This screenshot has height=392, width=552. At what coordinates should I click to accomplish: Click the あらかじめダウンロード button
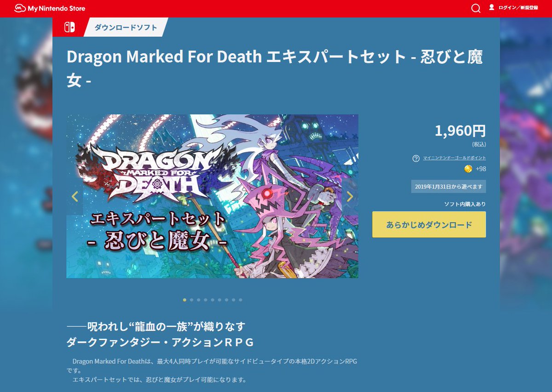pos(429,225)
